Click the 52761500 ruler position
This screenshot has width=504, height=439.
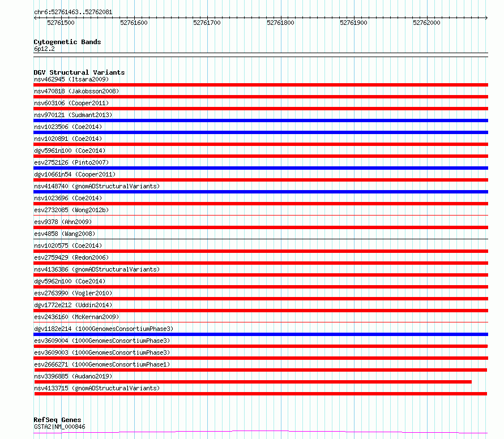tap(61, 23)
